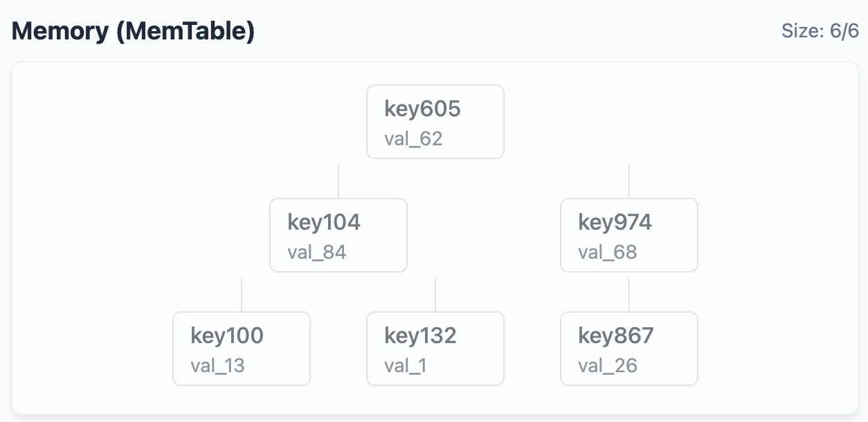Click the root node key605
Screen dimensions: 868x422
coord(435,122)
